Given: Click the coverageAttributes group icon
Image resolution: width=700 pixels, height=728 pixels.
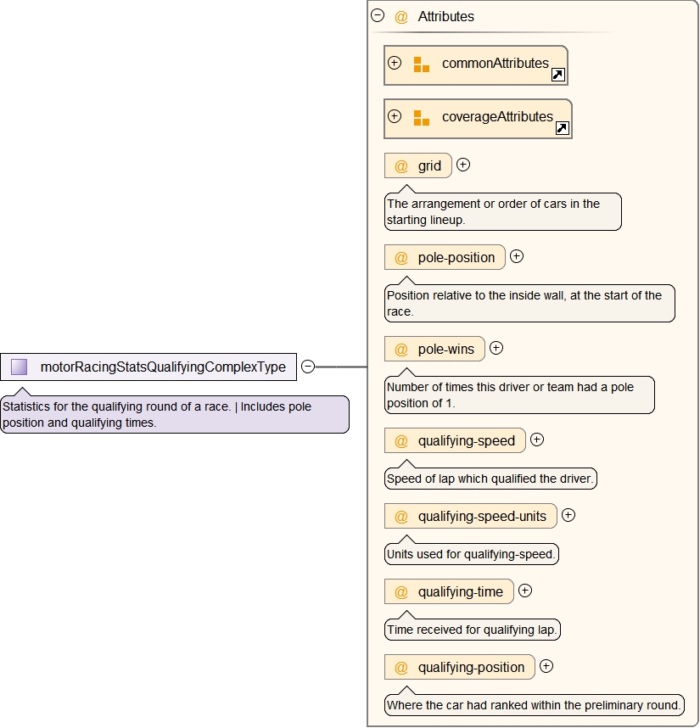Looking at the screenshot, I should pos(421,118).
